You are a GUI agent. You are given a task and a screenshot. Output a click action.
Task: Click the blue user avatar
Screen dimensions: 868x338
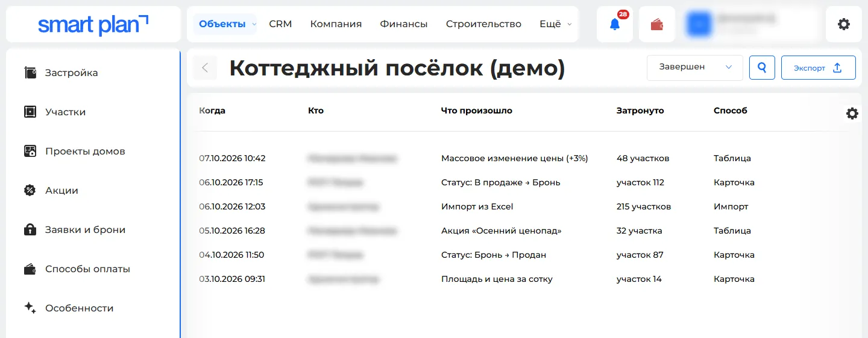pos(699,24)
